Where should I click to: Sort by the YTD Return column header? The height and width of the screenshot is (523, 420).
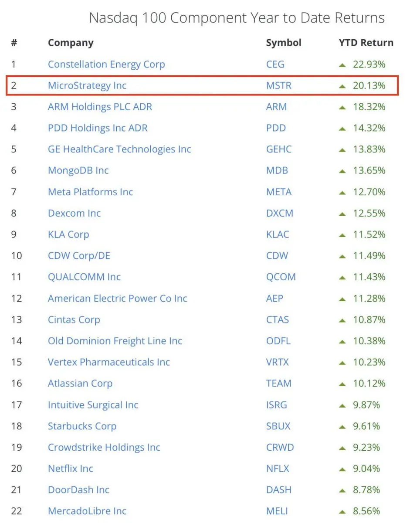[366, 43]
